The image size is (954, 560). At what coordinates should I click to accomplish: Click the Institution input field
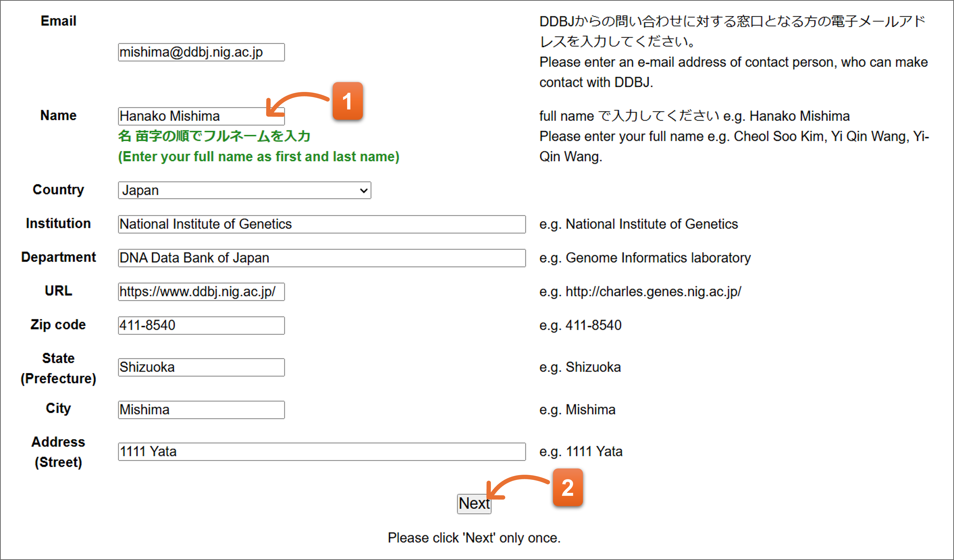[x=321, y=224]
